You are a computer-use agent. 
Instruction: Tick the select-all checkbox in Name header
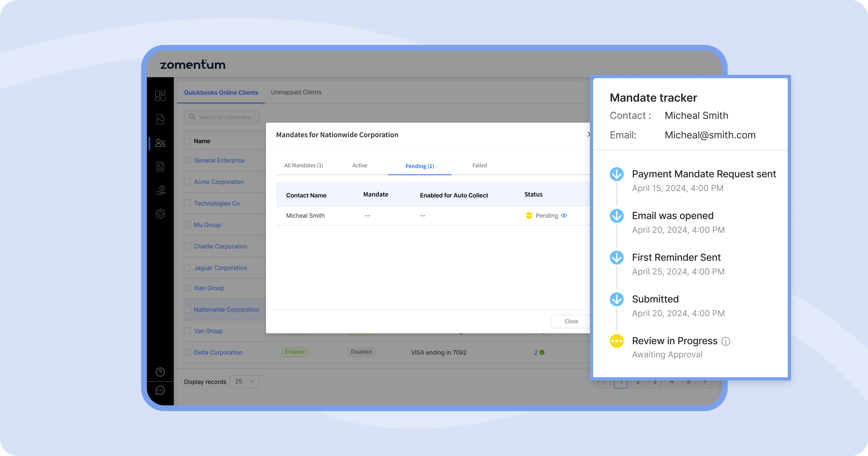click(187, 141)
